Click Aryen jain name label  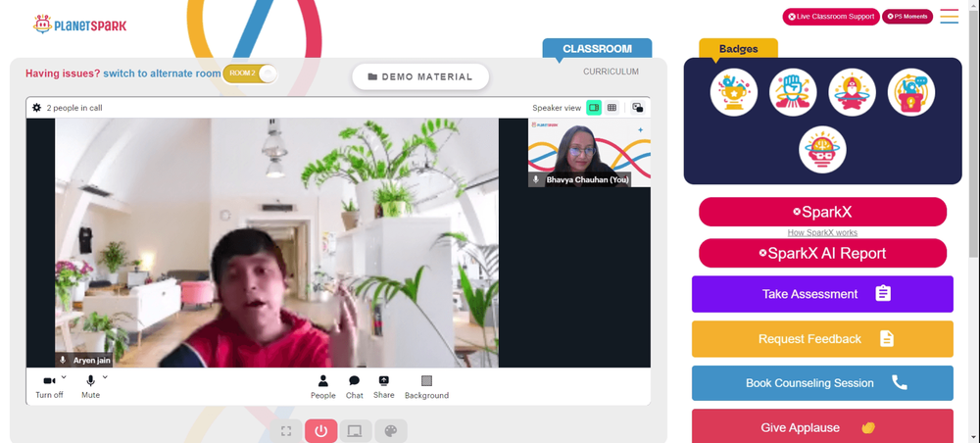[92, 361]
